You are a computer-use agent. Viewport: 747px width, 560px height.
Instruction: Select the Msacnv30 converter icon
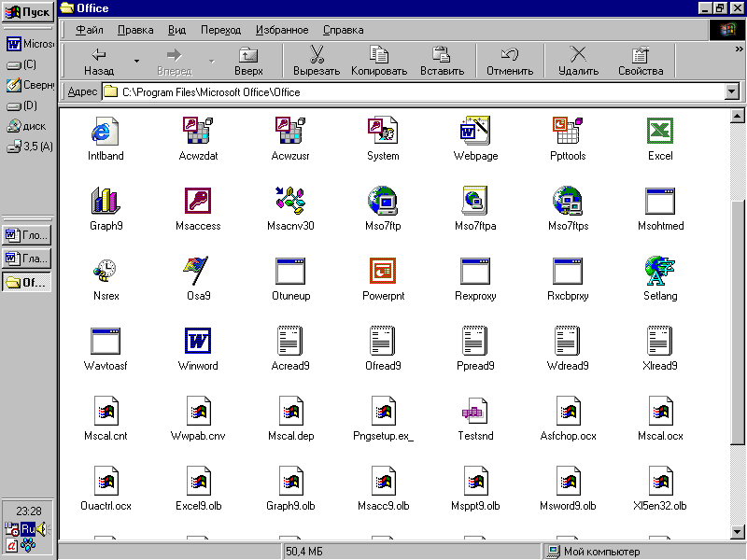pyautogui.click(x=290, y=201)
